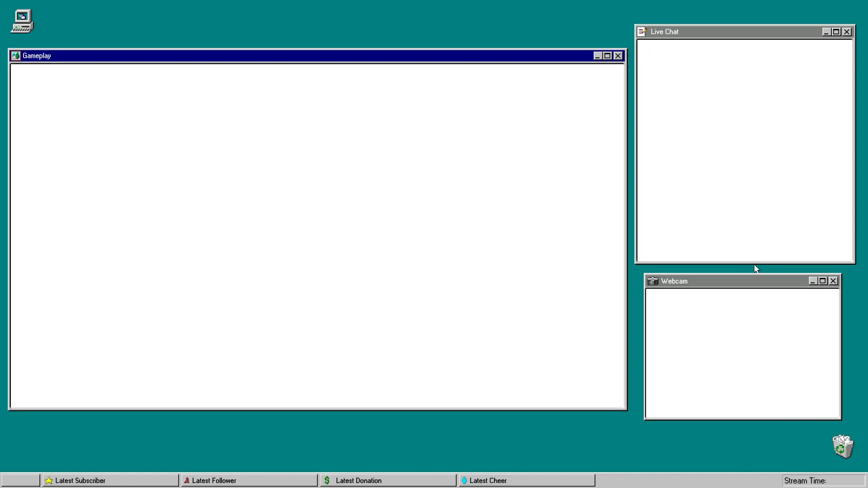Close the Gameplay window

[618, 56]
